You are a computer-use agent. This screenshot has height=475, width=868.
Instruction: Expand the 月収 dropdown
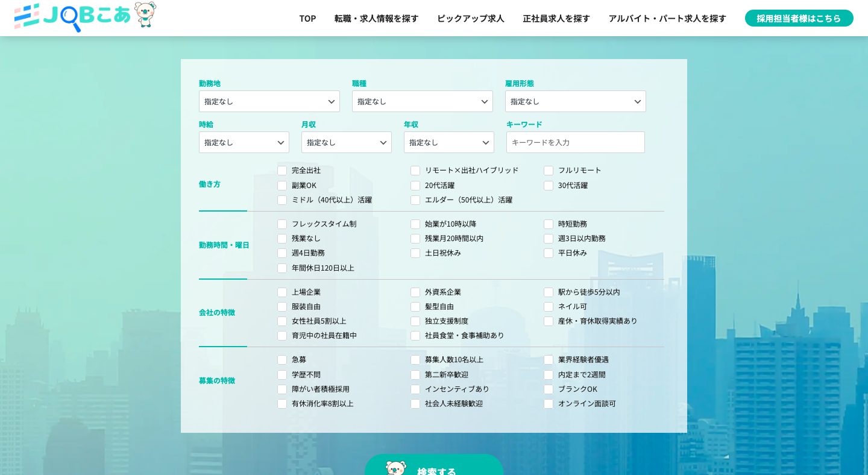pyautogui.click(x=347, y=142)
